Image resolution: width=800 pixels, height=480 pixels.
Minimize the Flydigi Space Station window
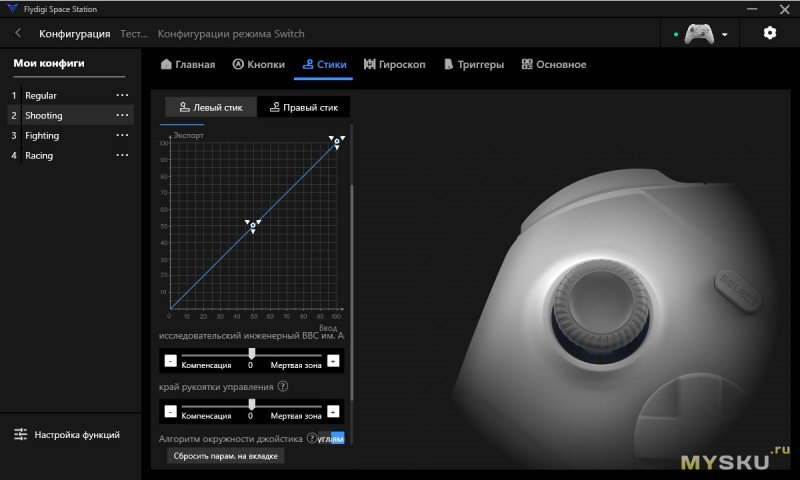tap(752, 9)
